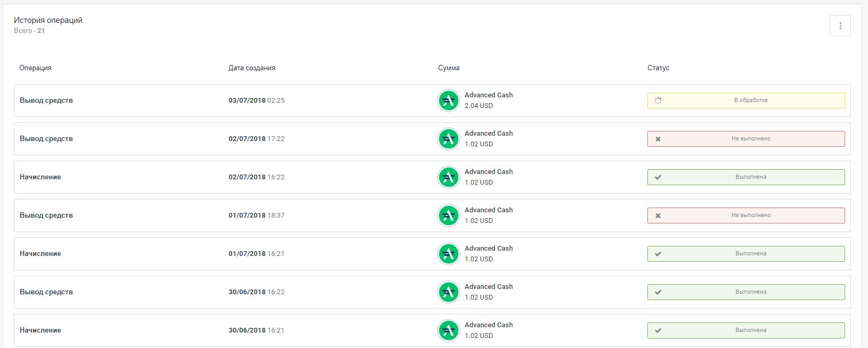Click the Статус column header
The width and height of the screenshot is (868, 348).
coord(658,68)
